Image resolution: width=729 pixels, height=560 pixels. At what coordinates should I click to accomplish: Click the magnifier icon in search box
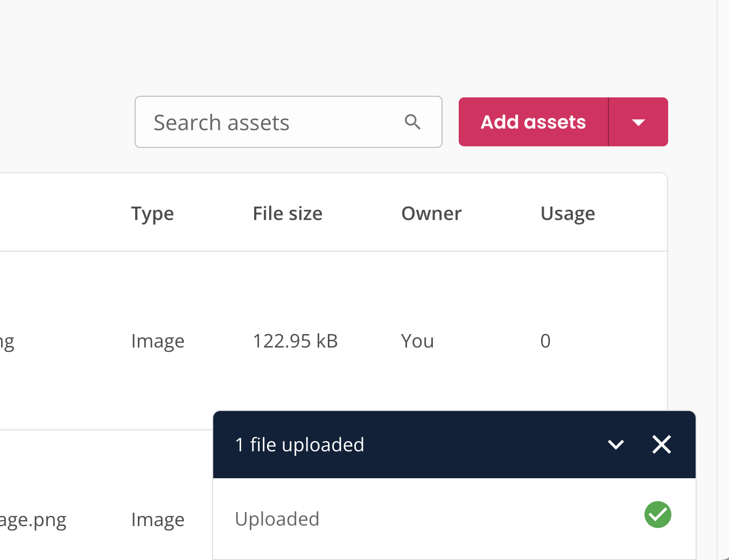pyautogui.click(x=412, y=122)
